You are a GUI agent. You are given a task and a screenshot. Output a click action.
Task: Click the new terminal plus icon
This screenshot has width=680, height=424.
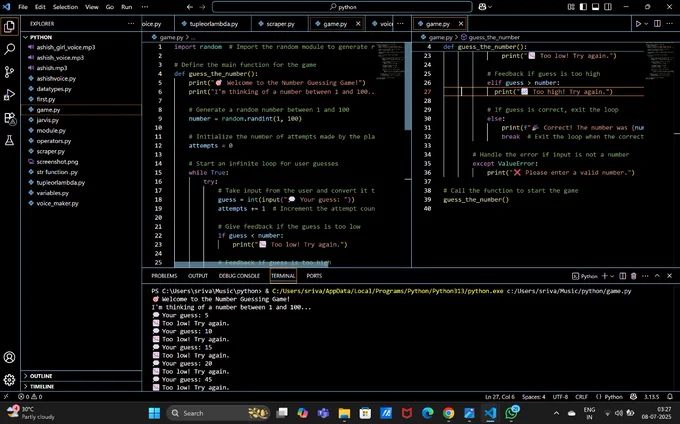(x=605, y=276)
